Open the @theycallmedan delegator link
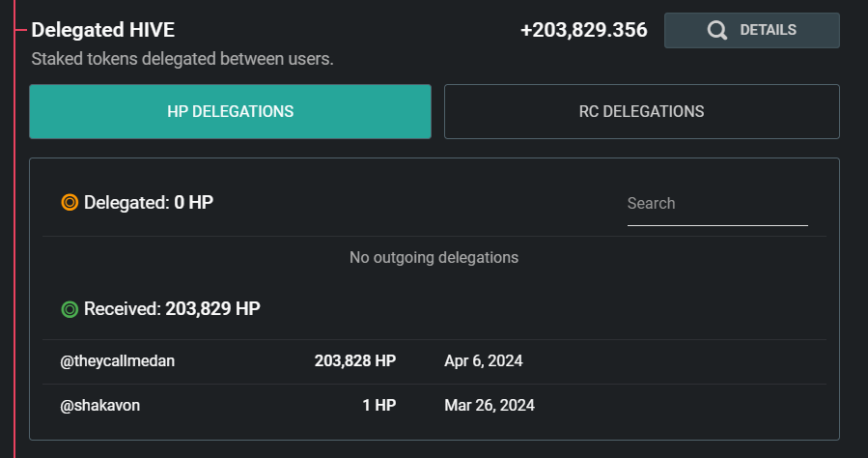Image resolution: width=868 pixels, height=458 pixels. [118, 361]
